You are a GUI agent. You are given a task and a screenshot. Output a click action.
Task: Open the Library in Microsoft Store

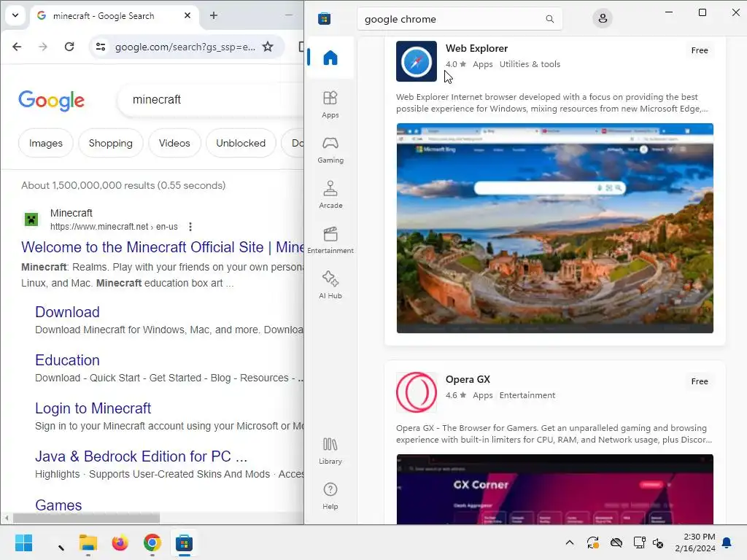(x=330, y=451)
